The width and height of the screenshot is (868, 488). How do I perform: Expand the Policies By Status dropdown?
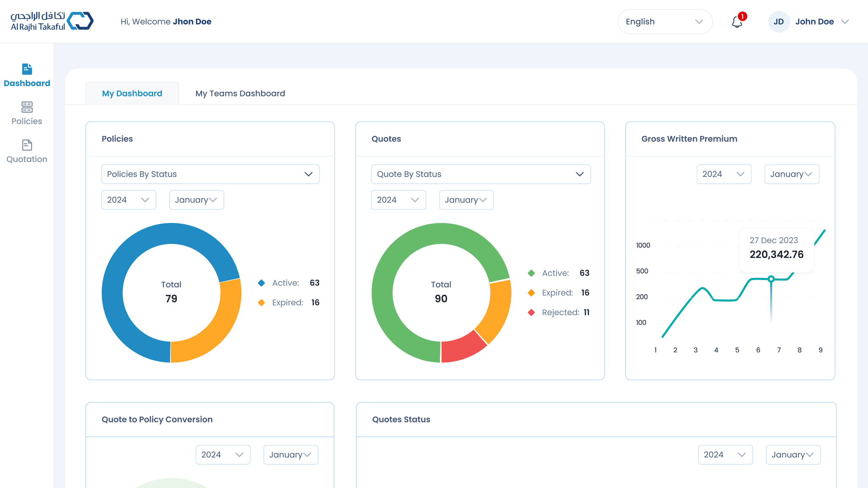coord(210,174)
